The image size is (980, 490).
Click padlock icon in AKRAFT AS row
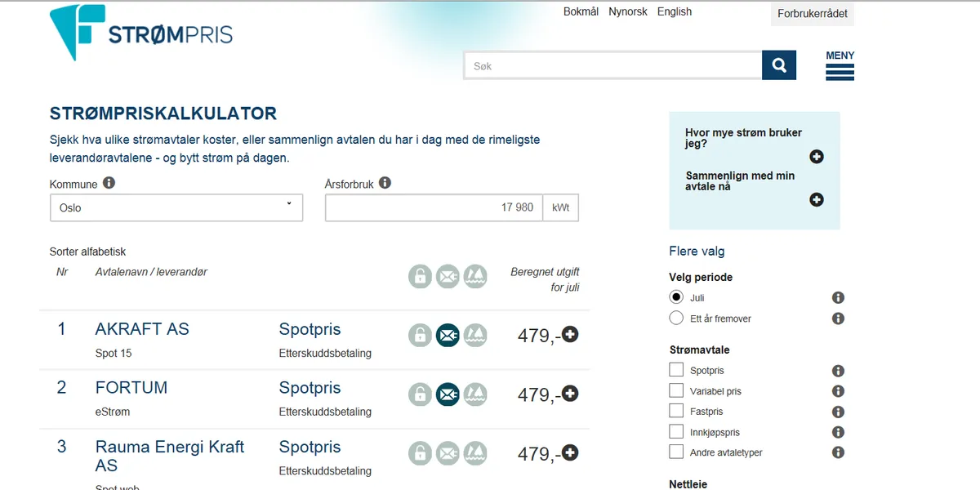pos(420,335)
